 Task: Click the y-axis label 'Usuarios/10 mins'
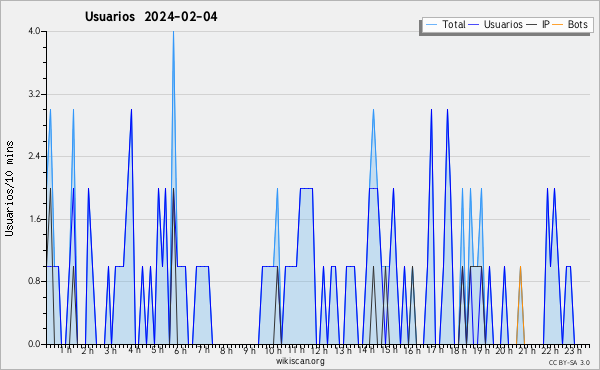coord(9,189)
